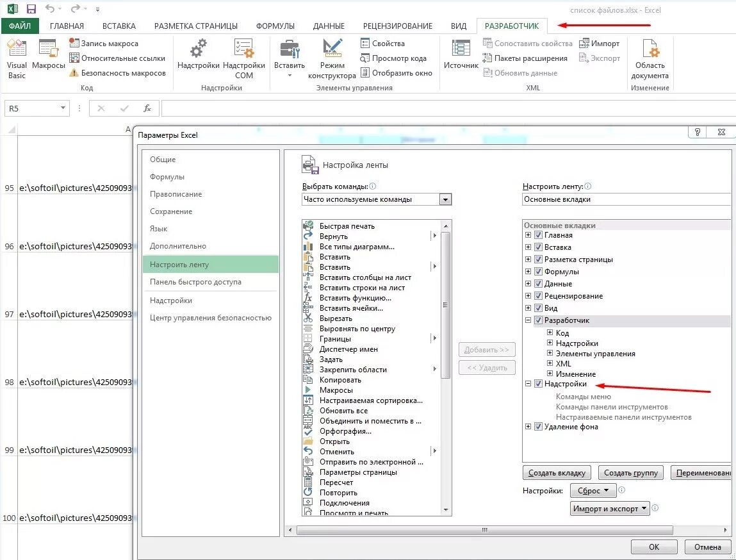Toggle Режим конструктора
The height and width of the screenshot is (560, 736).
pyautogui.click(x=332, y=59)
